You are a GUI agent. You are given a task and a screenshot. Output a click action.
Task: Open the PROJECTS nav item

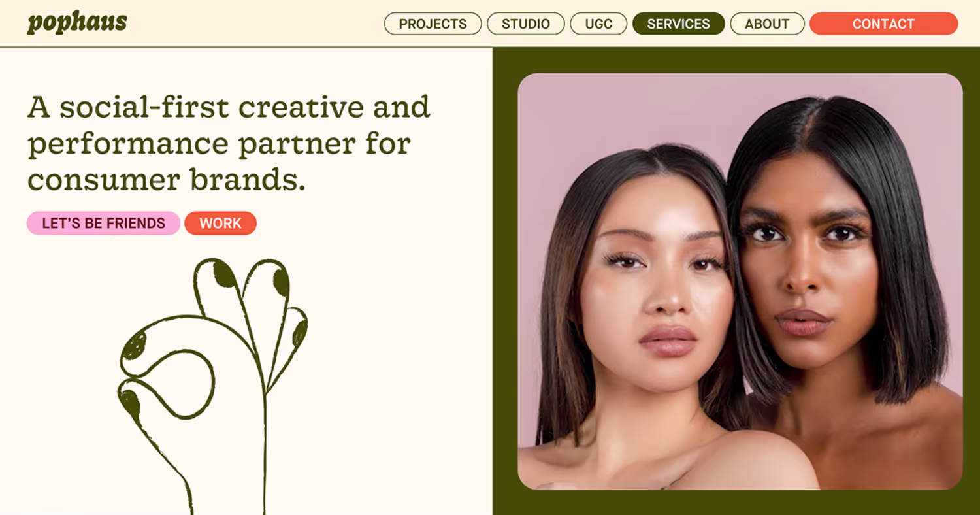click(433, 24)
